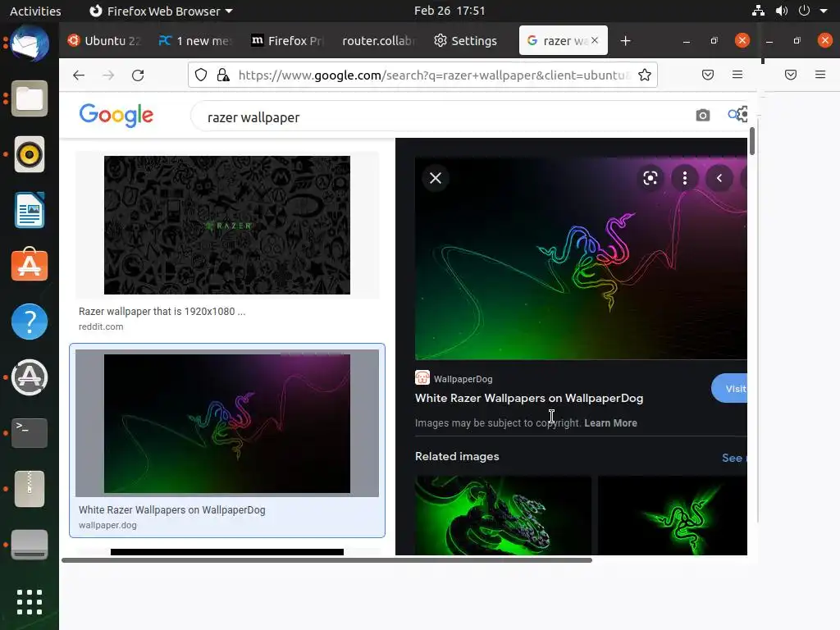The width and height of the screenshot is (840, 630).
Task: Open the clock and calendar menu
Action: tap(450, 11)
